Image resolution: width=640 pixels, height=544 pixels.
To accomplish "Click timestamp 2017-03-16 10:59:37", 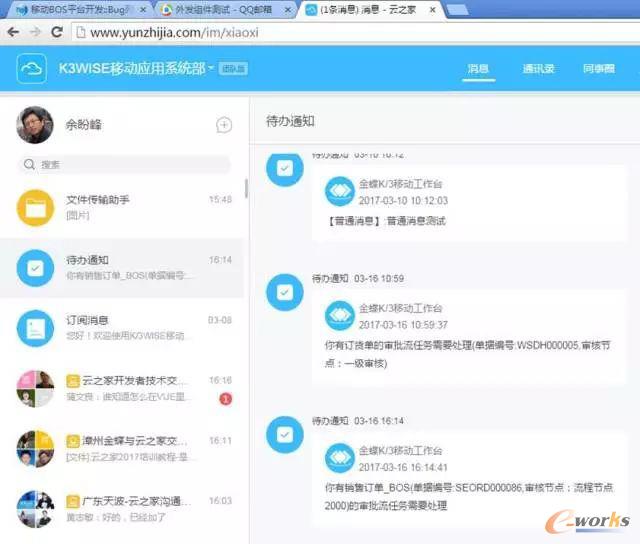I will pyautogui.click(x=403, y=325).
